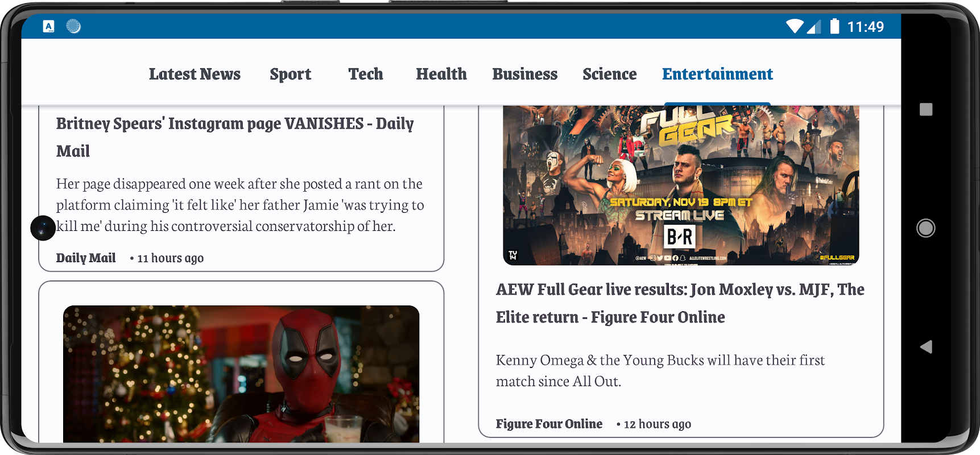
Task: Tap the Android back navigation button
Action: [926, 347]
